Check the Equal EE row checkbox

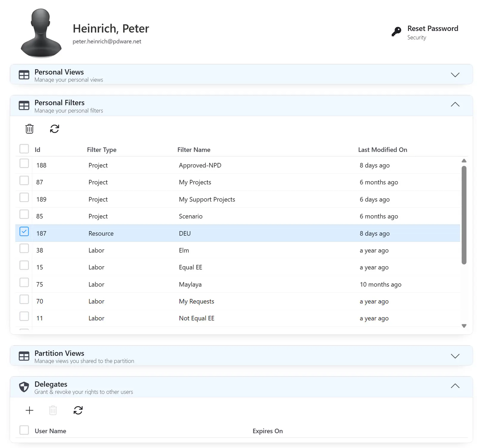(24, 265)
